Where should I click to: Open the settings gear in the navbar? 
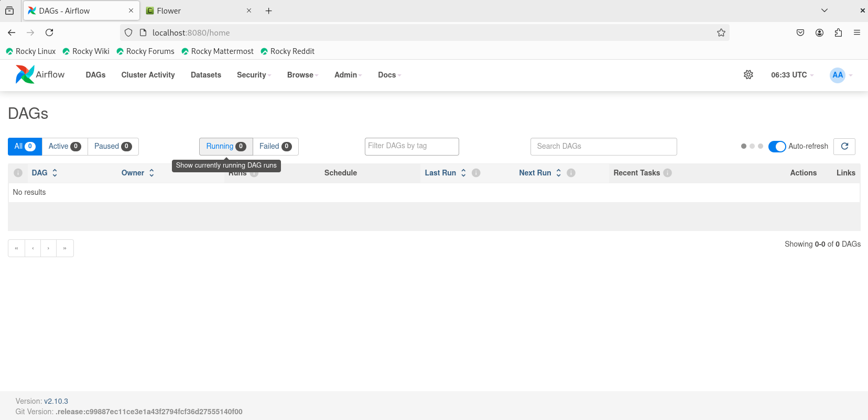(x=748, y=75)
